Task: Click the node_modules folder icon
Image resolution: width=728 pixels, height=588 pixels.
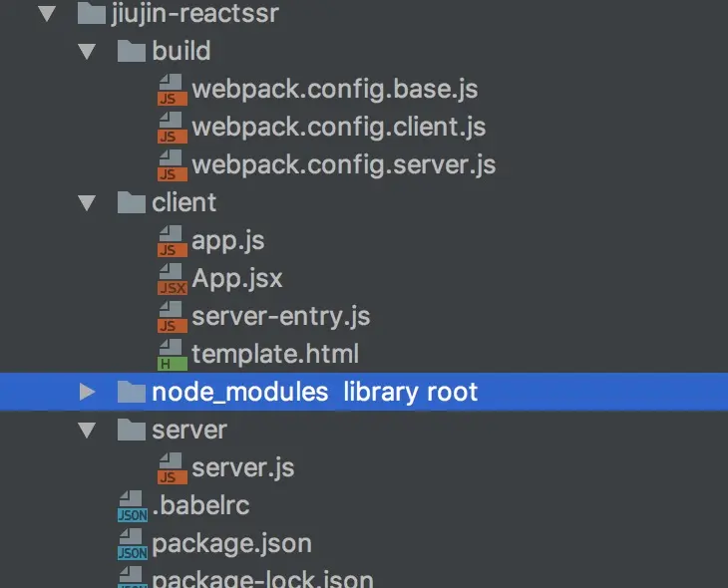Action: click(132, 392)
